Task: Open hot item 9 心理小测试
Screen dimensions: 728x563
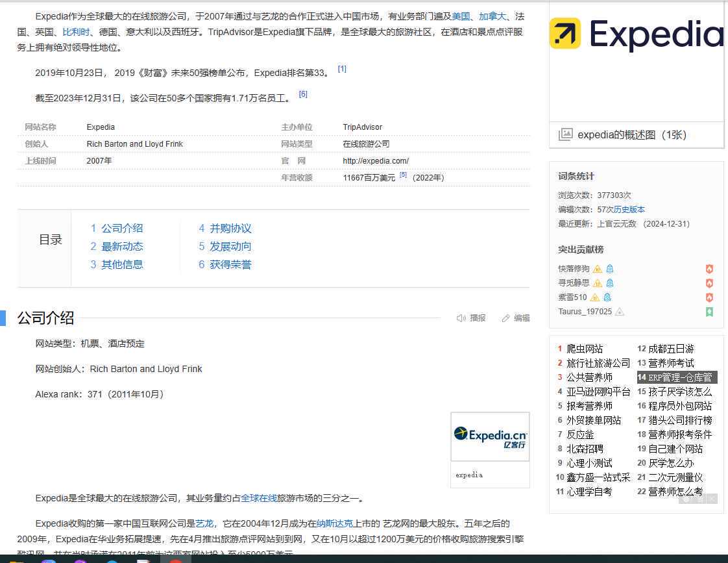Action: click(x=589, y=464)
